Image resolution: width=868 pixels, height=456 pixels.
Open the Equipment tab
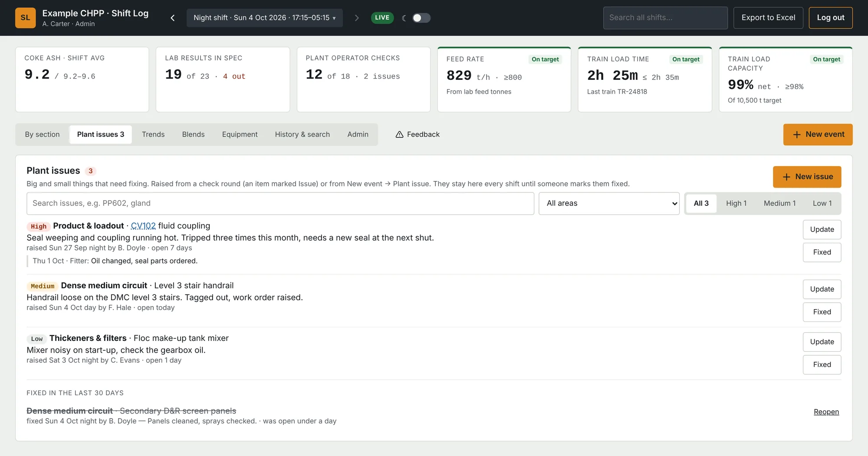(x=240, y=135)
